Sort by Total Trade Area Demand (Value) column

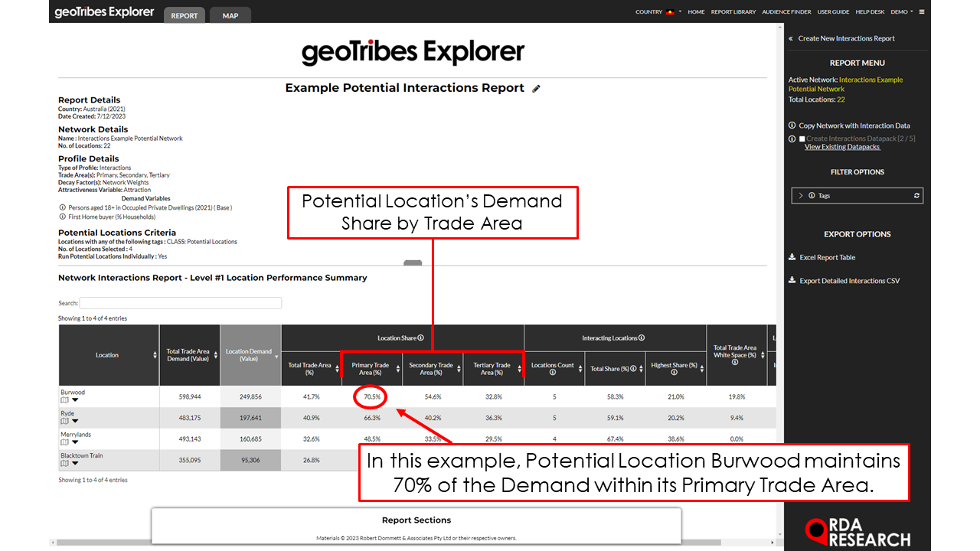tap(189, 355)
